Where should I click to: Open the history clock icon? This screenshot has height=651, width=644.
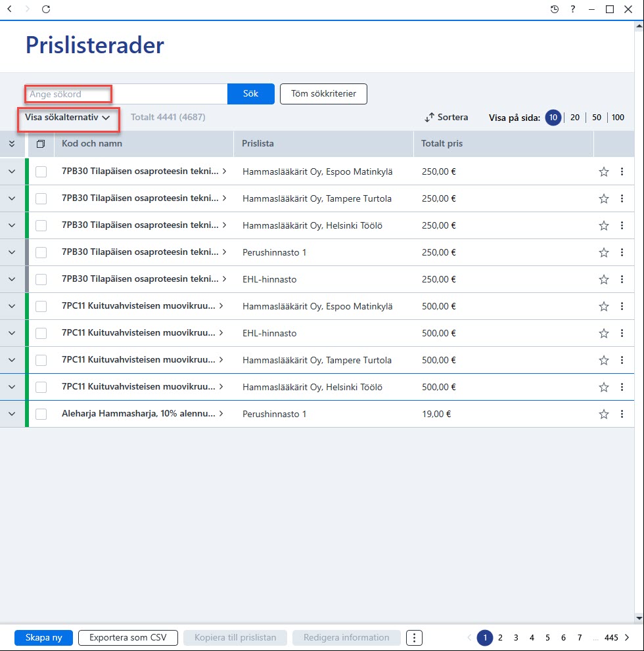coord(555,9)
